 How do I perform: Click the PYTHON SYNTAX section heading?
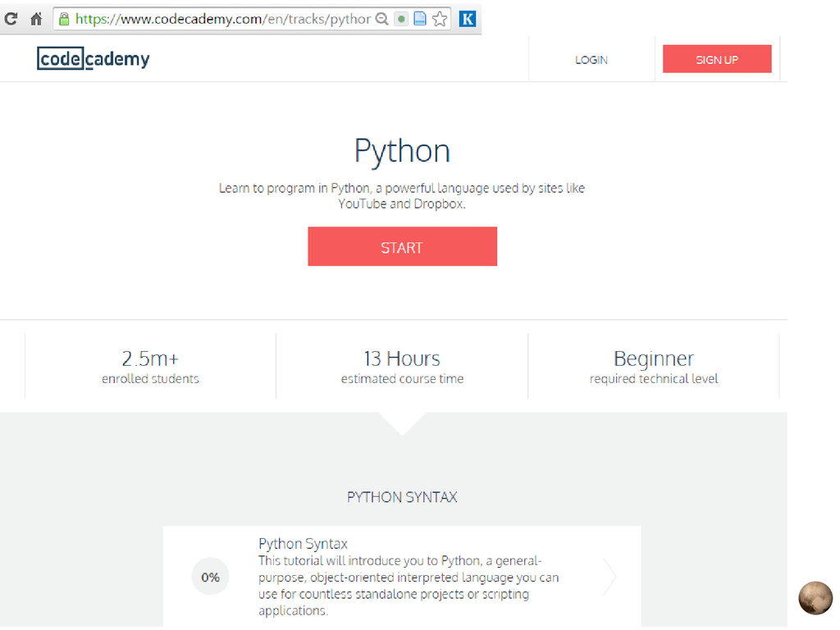tap(402, 497)
